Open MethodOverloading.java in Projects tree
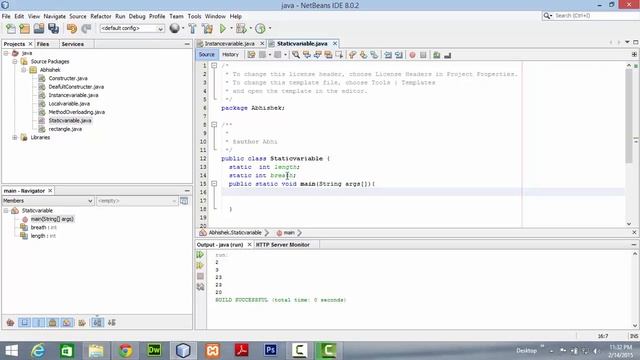Image resolution: width=640 pixels, height=360 pixels. [x=76, y=112]
